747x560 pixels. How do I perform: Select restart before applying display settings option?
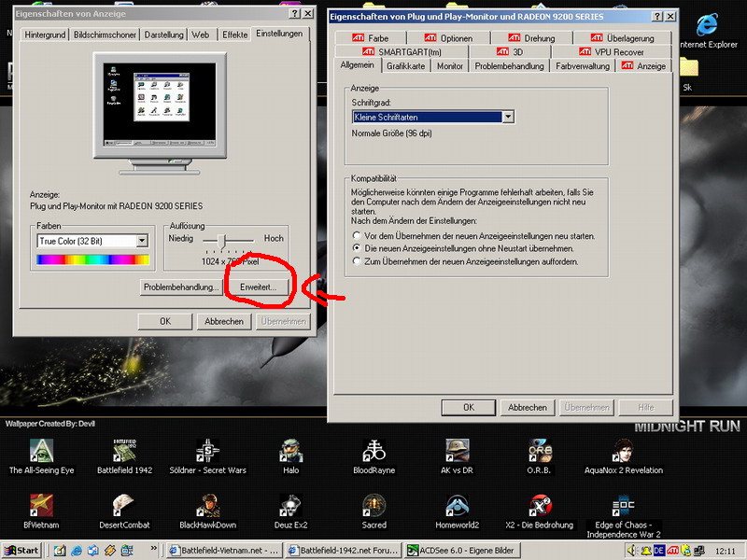pyautogui.click(x=357, y=236)
